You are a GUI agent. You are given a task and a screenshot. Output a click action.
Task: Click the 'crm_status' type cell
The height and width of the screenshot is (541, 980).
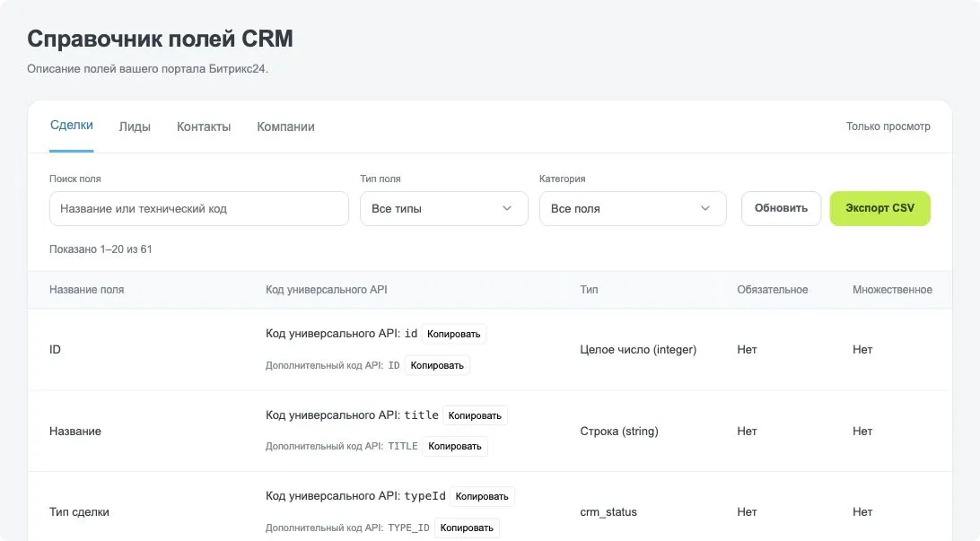tap(608, 511)
